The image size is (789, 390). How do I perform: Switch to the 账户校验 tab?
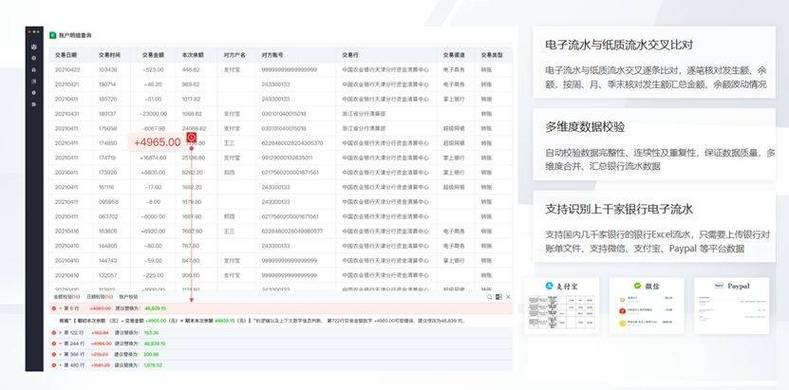pos(128,297)
